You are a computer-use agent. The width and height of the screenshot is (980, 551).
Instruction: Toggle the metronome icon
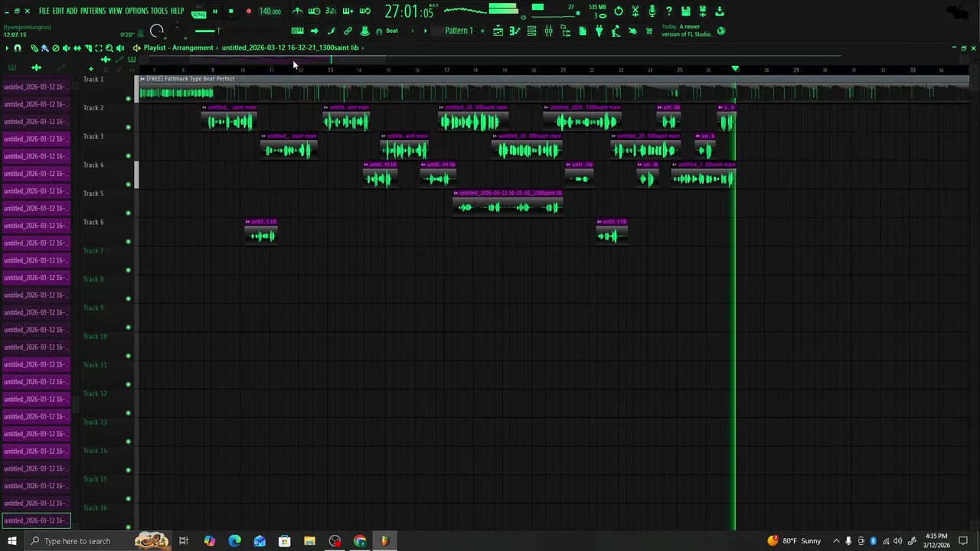pyautogui.click(x=297, y=11)
